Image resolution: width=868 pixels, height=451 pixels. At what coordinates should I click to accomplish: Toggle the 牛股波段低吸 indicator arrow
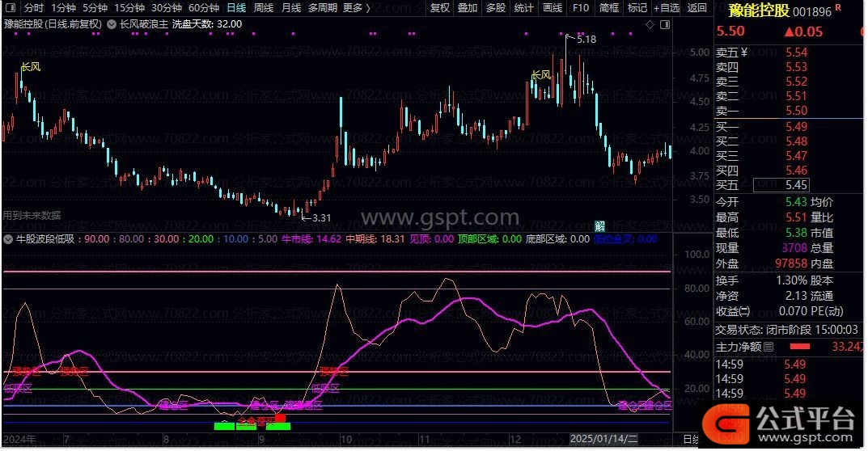(x=8, y=239)
